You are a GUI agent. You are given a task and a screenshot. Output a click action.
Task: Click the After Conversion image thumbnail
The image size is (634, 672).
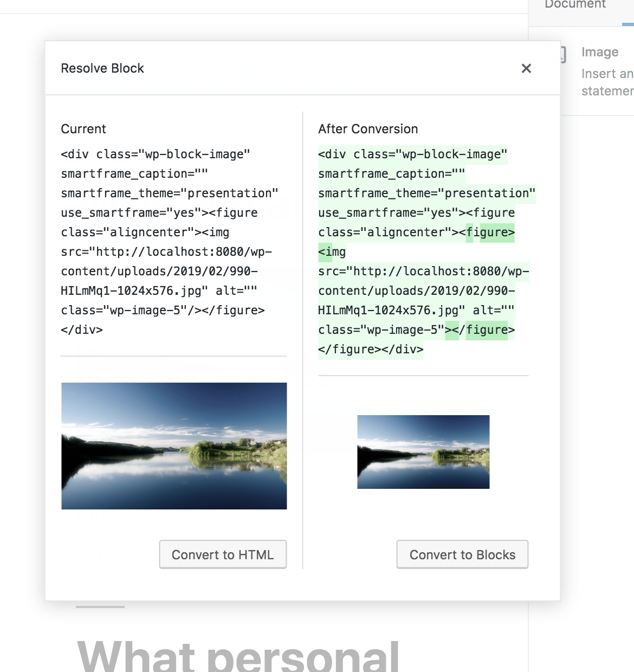point(423,451)
